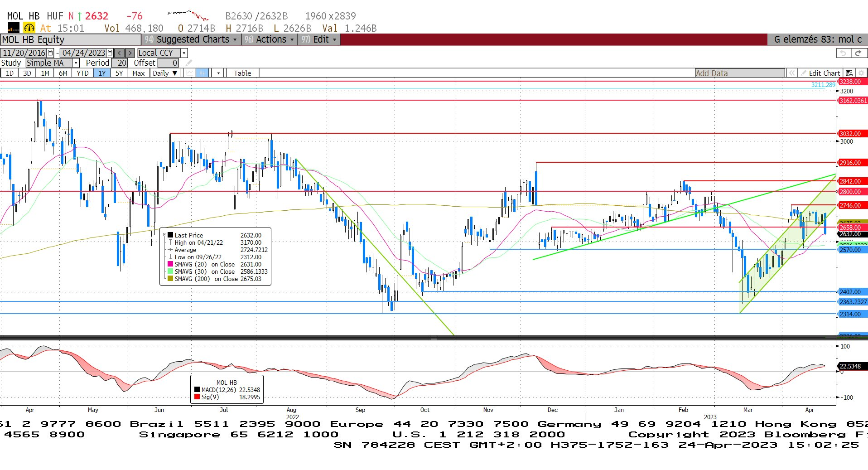This screenshot has height=470, width=868.
Task: Open chart settings gear icon
Action: coord(861,73)
